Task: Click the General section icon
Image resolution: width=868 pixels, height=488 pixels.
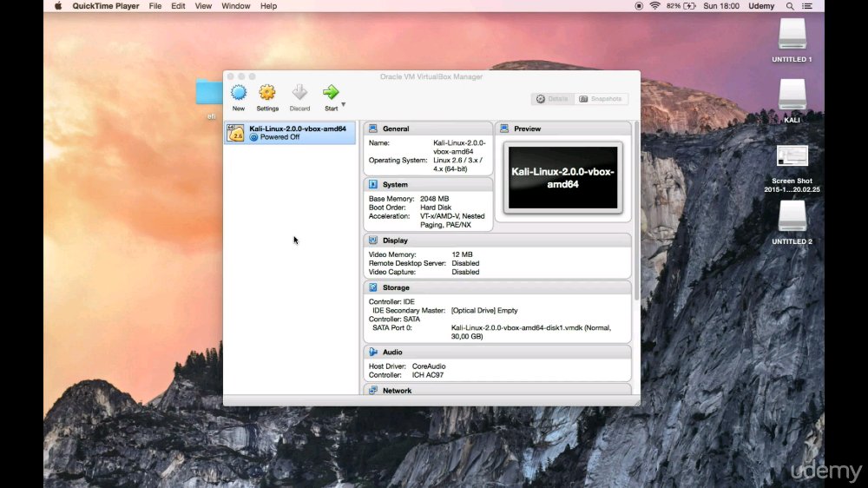Action: click(x=373, y=129)
